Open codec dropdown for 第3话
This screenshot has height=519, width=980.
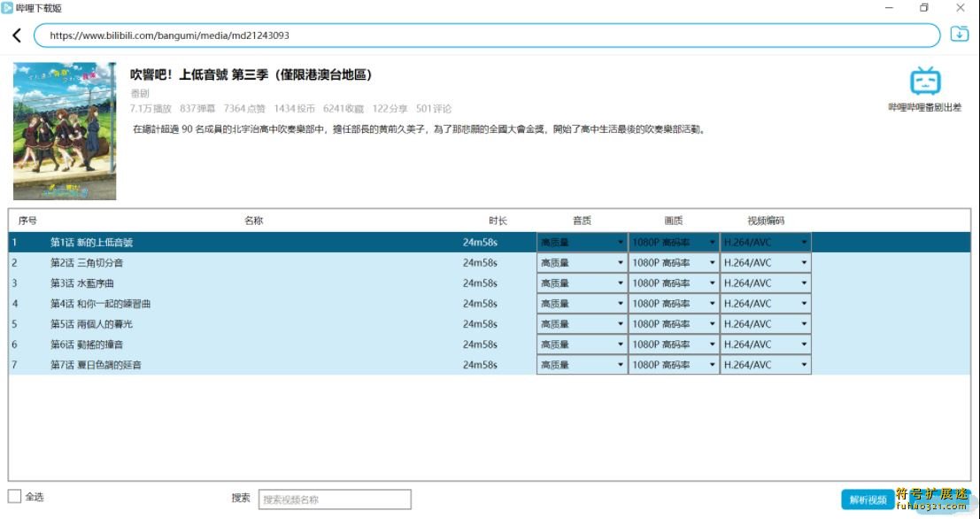pyautogui.click(x=766, y=283)
